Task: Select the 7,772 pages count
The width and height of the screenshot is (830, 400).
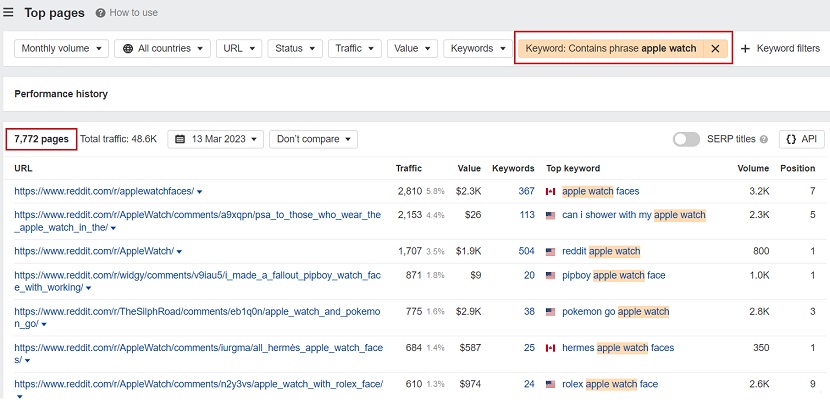Action: (41, 139)
